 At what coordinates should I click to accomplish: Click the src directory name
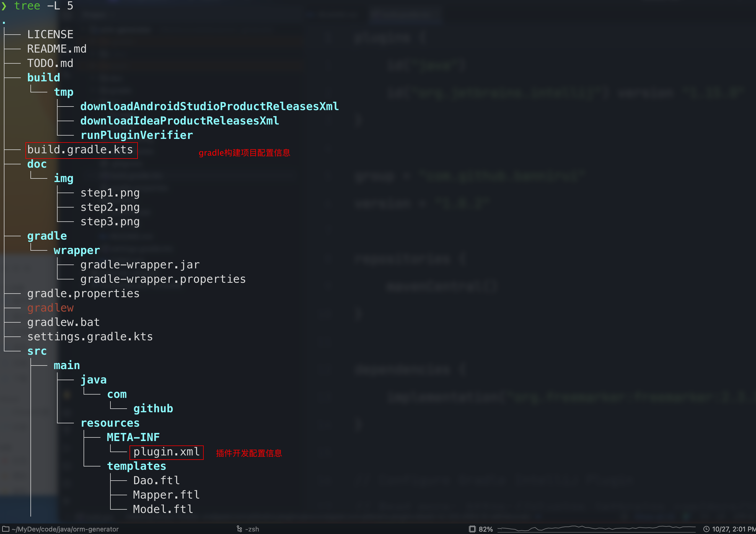(x=37, y=351)
